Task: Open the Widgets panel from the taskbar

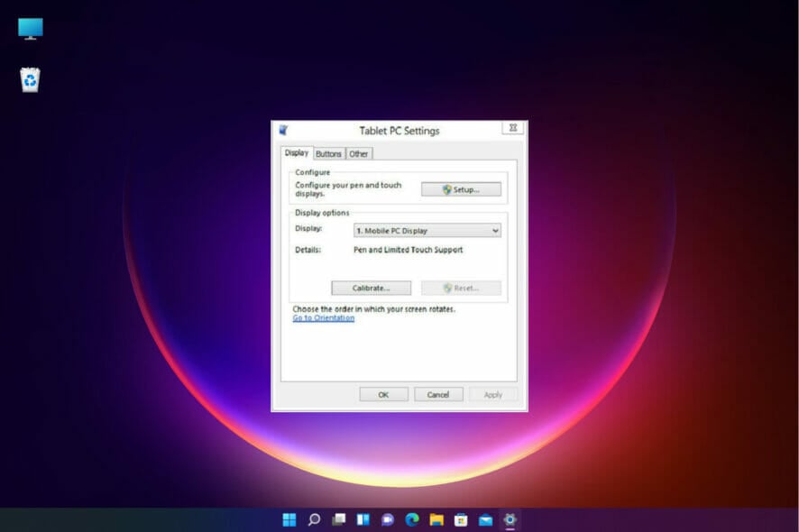Action: 362,520
